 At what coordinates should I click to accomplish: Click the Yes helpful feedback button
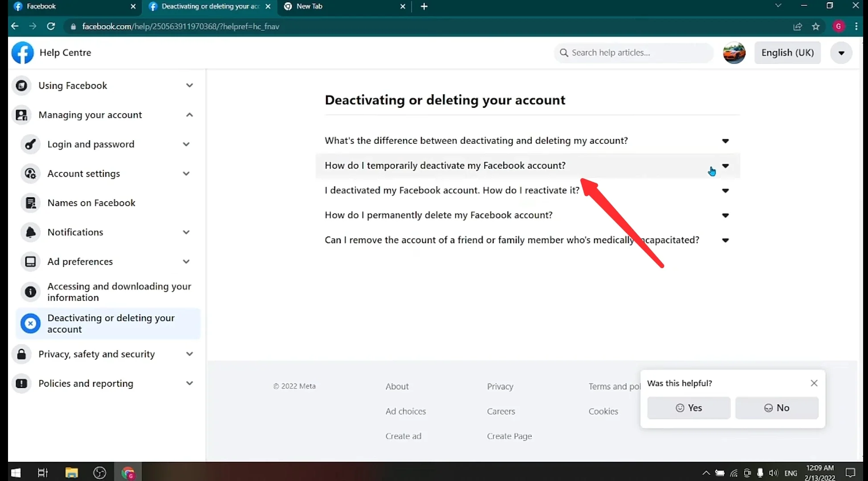(x=689, y=408)
